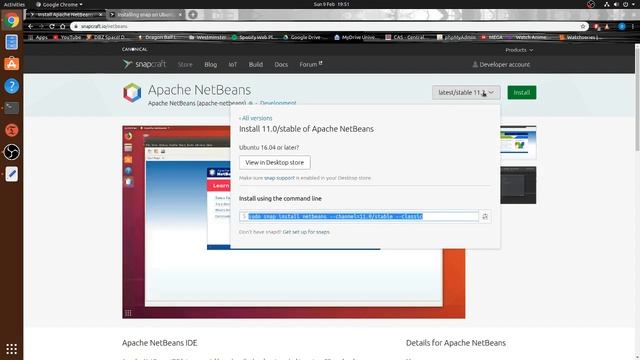Open Google Chrome app menu in top bar
The image size is (640, 360).
tap(60, 4)
